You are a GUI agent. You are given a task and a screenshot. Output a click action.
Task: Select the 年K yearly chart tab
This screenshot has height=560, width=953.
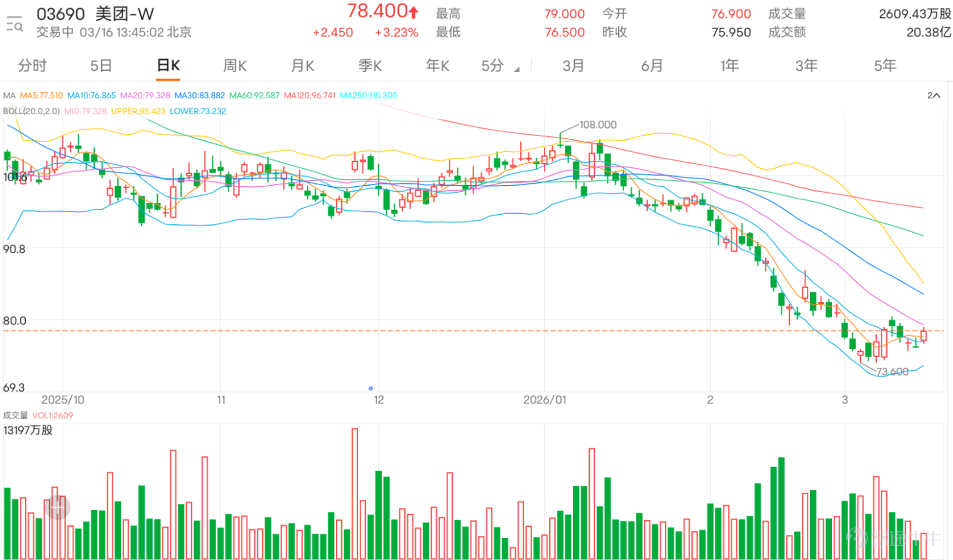pos(437,65)
